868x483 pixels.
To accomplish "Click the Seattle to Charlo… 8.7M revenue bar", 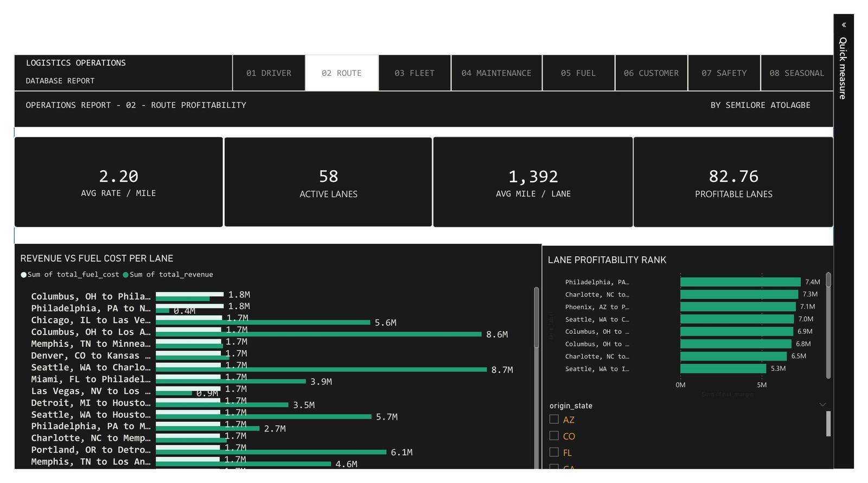I will pos(321,370).
